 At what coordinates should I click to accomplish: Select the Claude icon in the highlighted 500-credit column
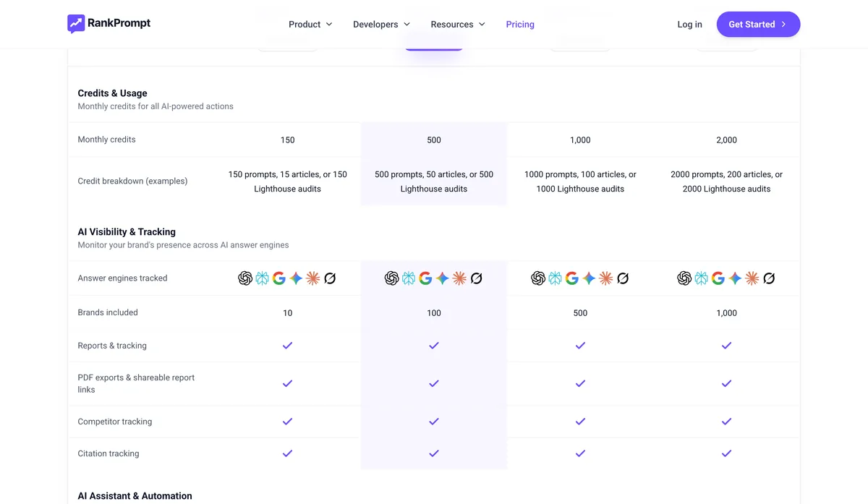459,278
